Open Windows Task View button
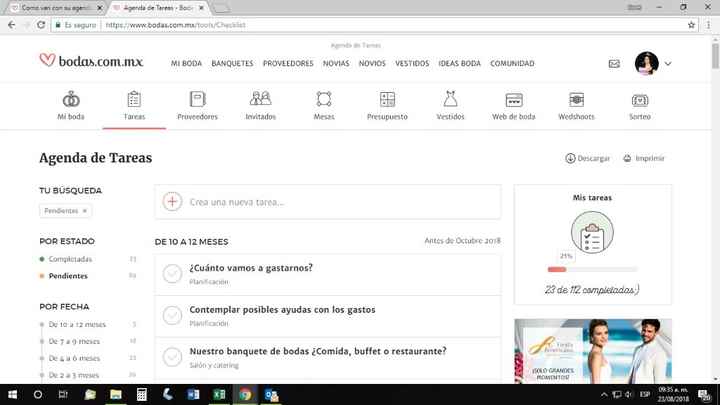Image resolution: width=720 pixels, height=405 pixels. [63, 394]
